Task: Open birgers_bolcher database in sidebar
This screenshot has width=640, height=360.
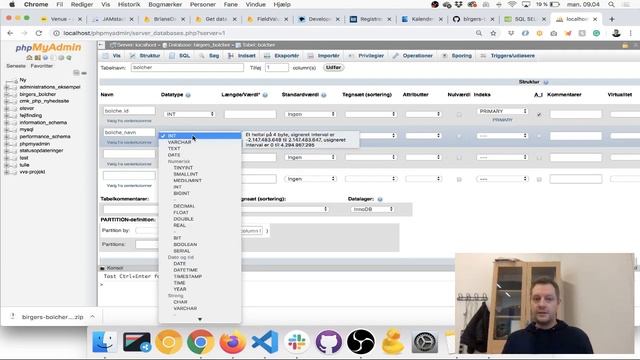Action: click(38, 94)
